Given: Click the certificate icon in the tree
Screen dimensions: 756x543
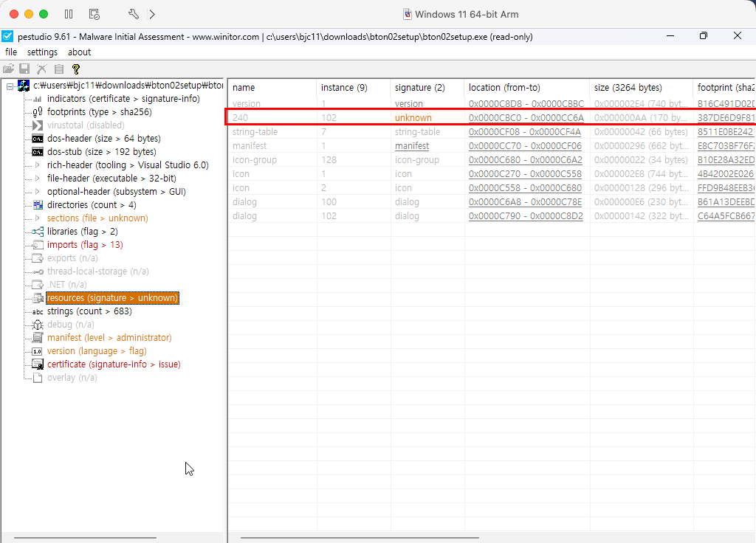Looking at the screenshot, I should point(37,364).
